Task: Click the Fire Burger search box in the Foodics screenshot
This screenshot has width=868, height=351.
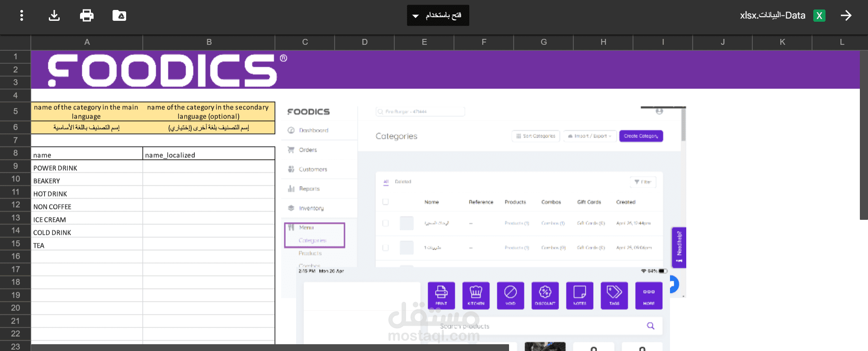Action: [420, 111]
